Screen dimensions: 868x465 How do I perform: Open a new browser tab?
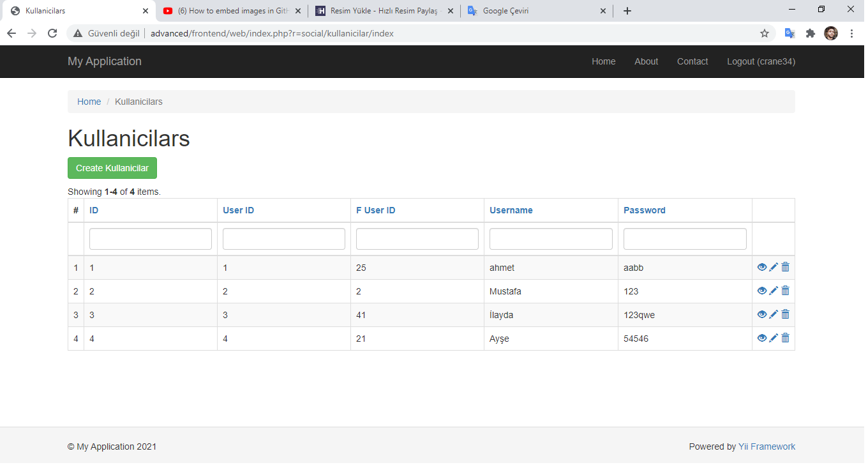(627, 11)
